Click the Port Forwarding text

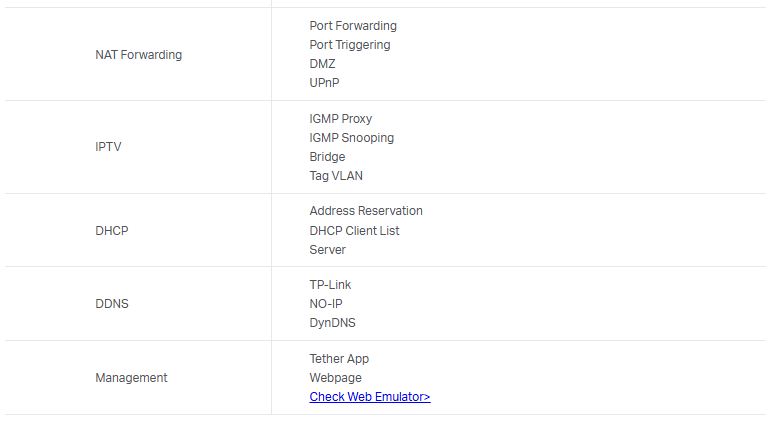coord(353,26)
